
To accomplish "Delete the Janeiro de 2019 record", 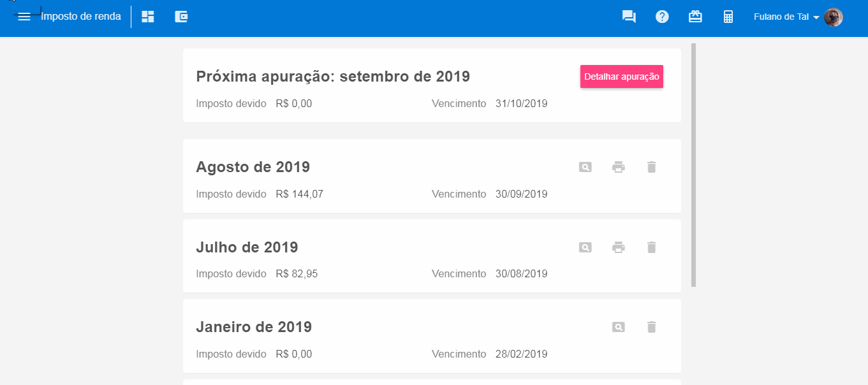I will 651,327.
